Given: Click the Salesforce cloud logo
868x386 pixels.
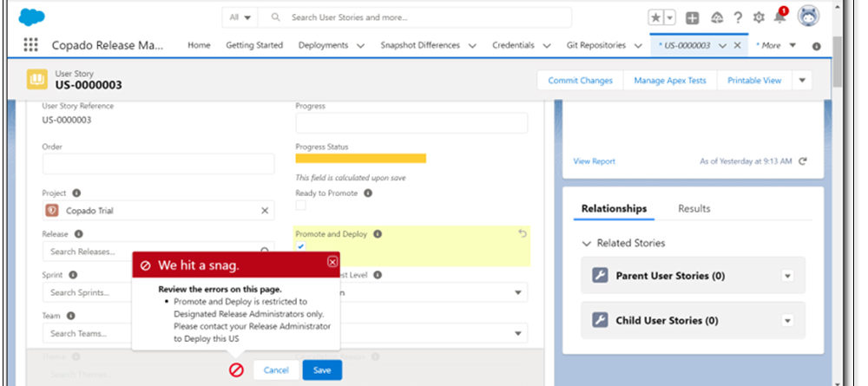Looking at the screenshot, I should click(x=31, y=17).
